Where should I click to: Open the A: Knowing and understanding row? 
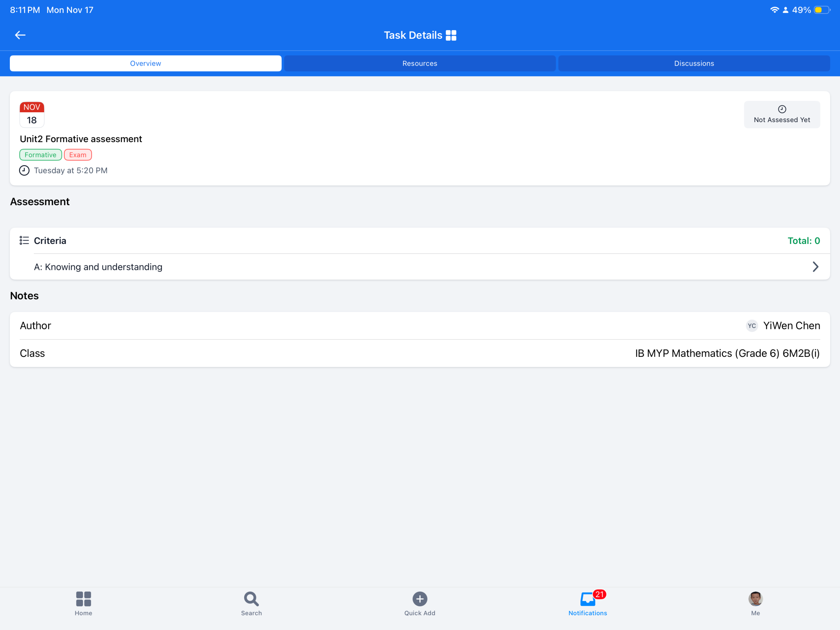tap(98, 267)
